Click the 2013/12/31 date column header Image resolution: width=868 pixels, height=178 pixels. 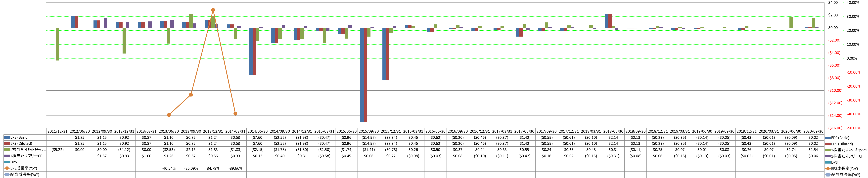pos(213,131)
